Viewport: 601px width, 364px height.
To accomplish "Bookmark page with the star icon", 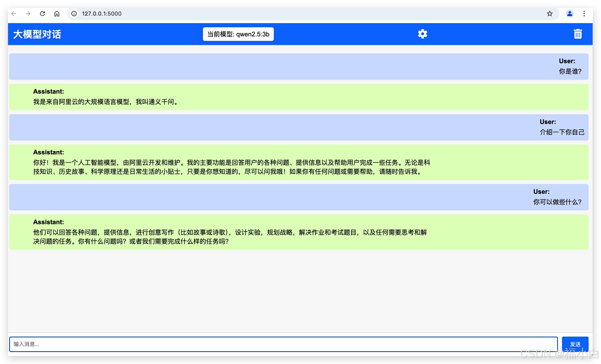I will point(550,14).
